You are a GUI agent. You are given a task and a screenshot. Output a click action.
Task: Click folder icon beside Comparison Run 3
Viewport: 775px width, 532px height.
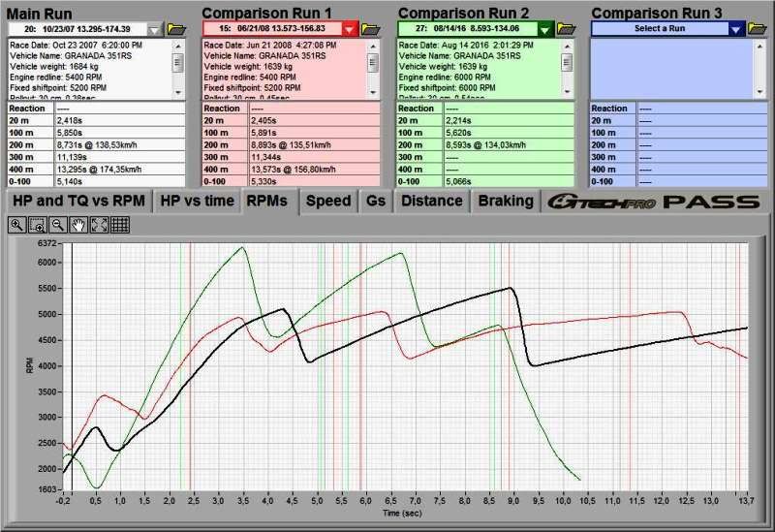[759, 29]
